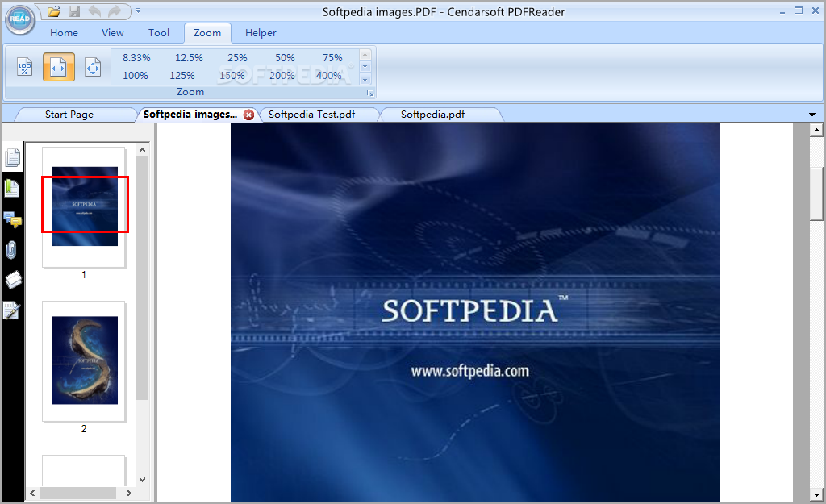Select the Zoom ribbon tab
826x504 pixels.
point(207,32)
